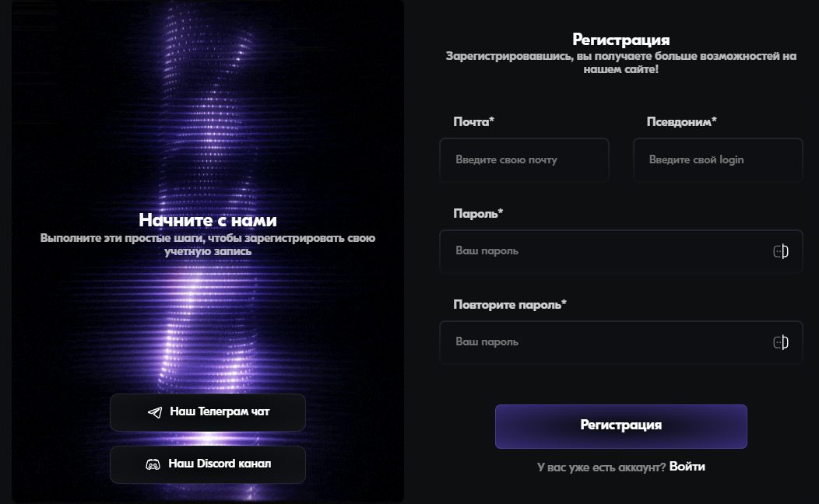
Task: Click the У вас уже есть аккаунт? text
Action: 601,467
